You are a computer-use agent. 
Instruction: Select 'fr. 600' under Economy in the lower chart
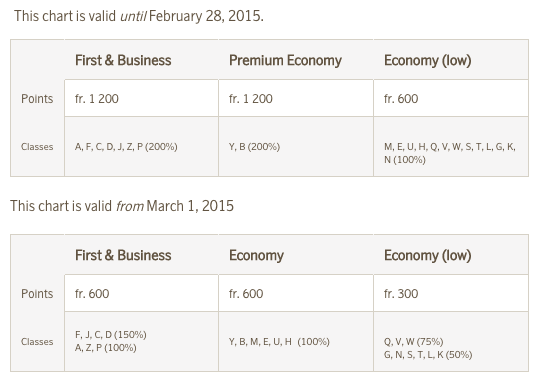(296, 293)
